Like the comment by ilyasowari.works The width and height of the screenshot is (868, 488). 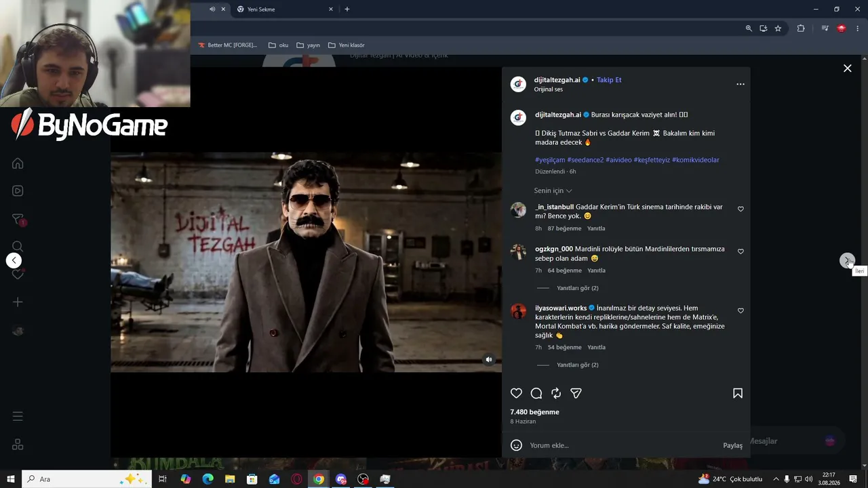click(x=741, y=310)
